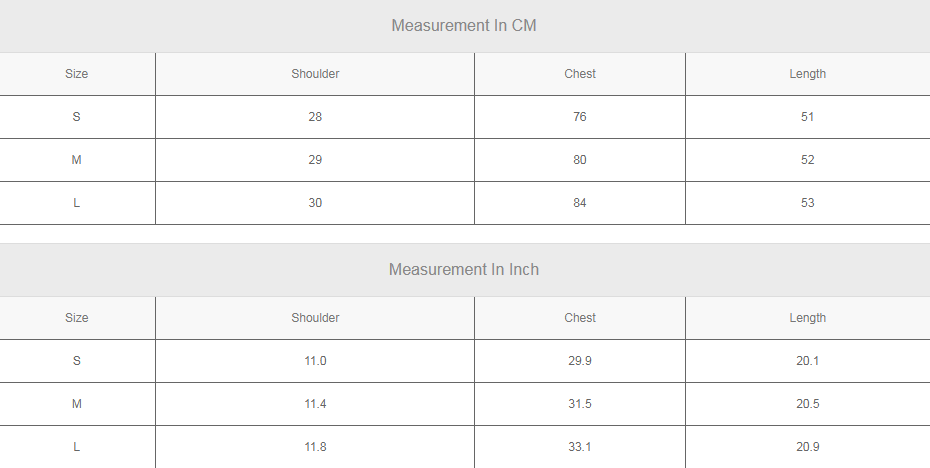Select Shoulder header in CM table
The width and height of the screenshot is (930, 468).
coord(315,74)
